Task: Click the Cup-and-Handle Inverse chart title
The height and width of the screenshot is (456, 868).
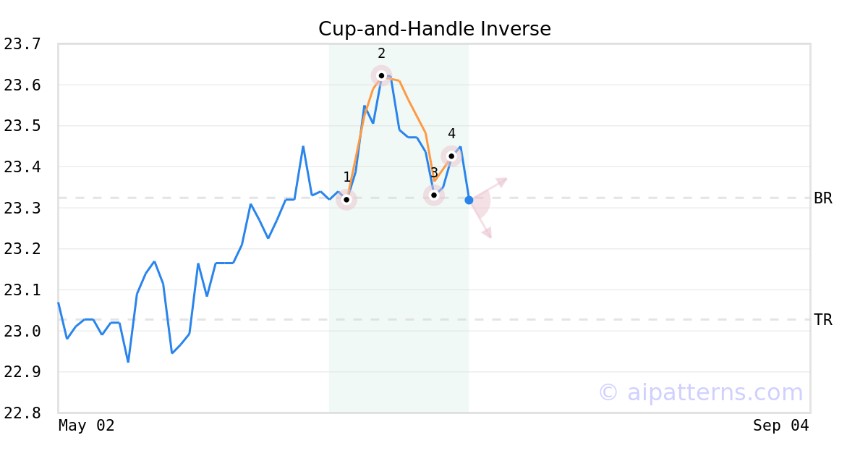Action: click(x=435, y=29)
